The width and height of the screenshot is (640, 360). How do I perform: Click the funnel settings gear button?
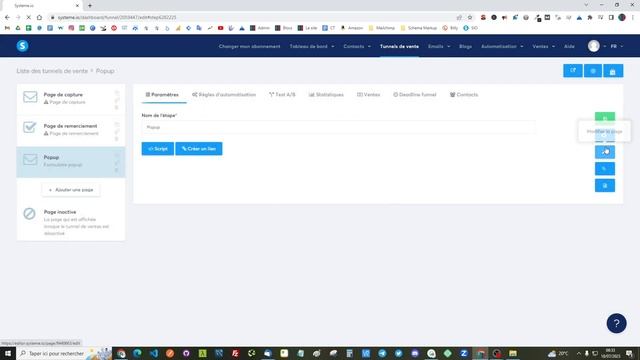point(593,71)
